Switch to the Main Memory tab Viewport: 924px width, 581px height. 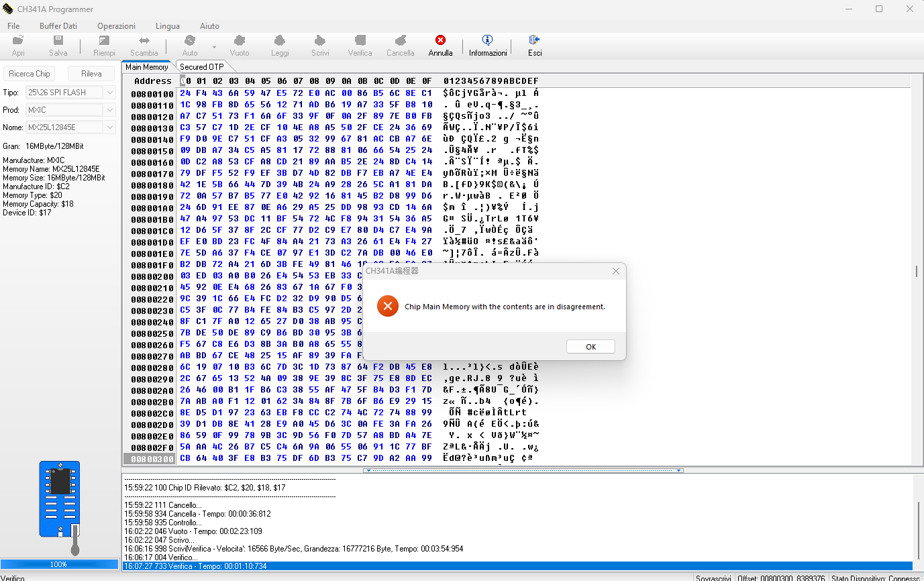pyautogui.click(x=147, y=67)
